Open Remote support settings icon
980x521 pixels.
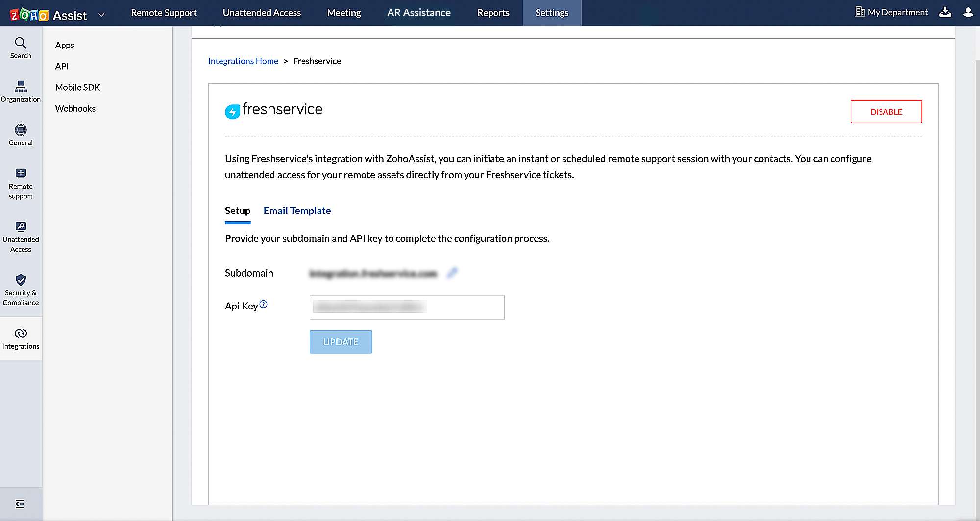(21, 173)
